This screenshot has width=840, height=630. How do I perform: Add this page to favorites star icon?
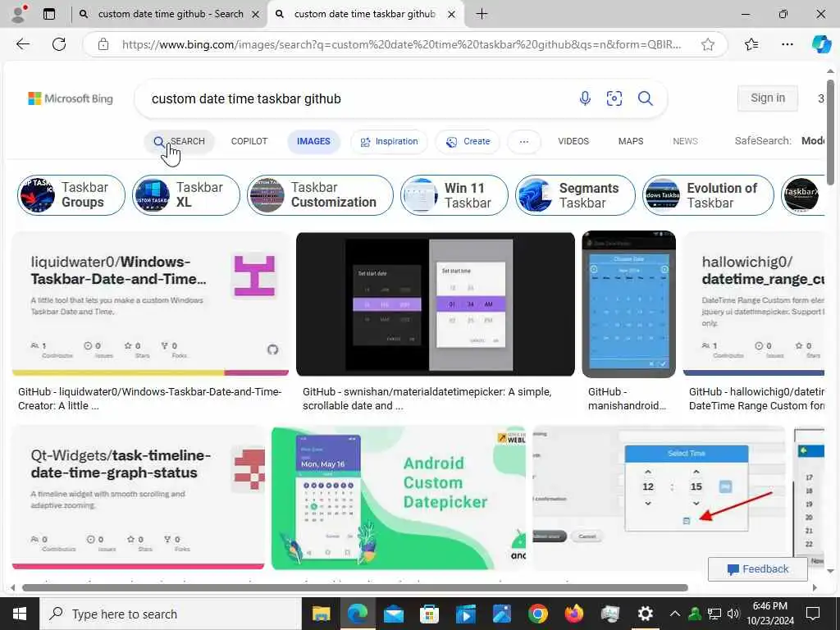tap(708, 44)
